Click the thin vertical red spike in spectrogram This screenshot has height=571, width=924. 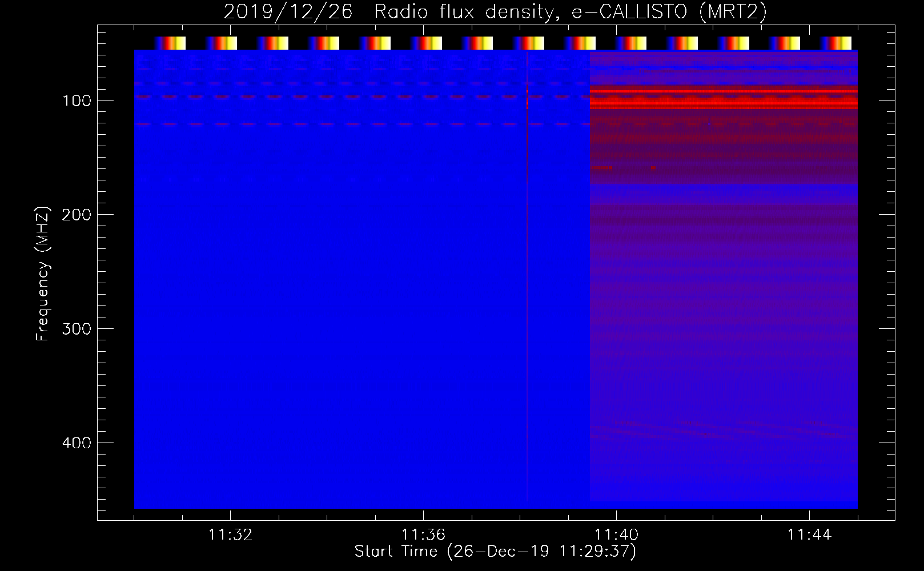[527, 276]
